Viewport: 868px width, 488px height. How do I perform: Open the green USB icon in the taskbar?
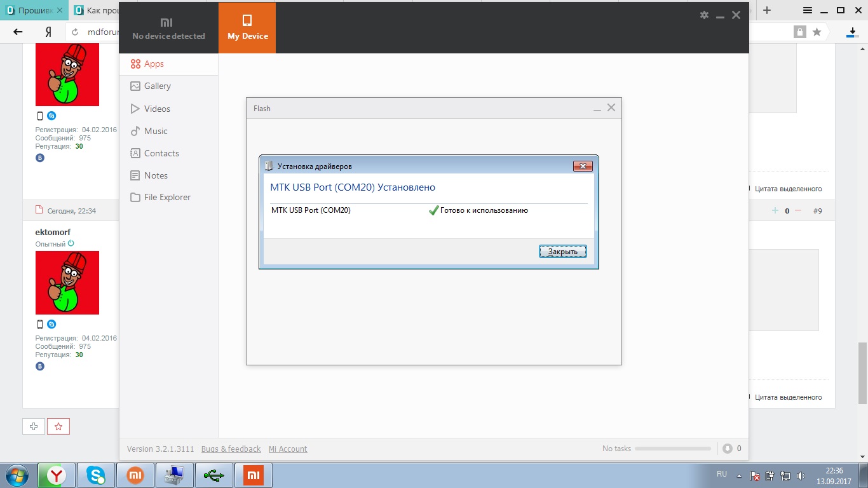tap(214, 475)
